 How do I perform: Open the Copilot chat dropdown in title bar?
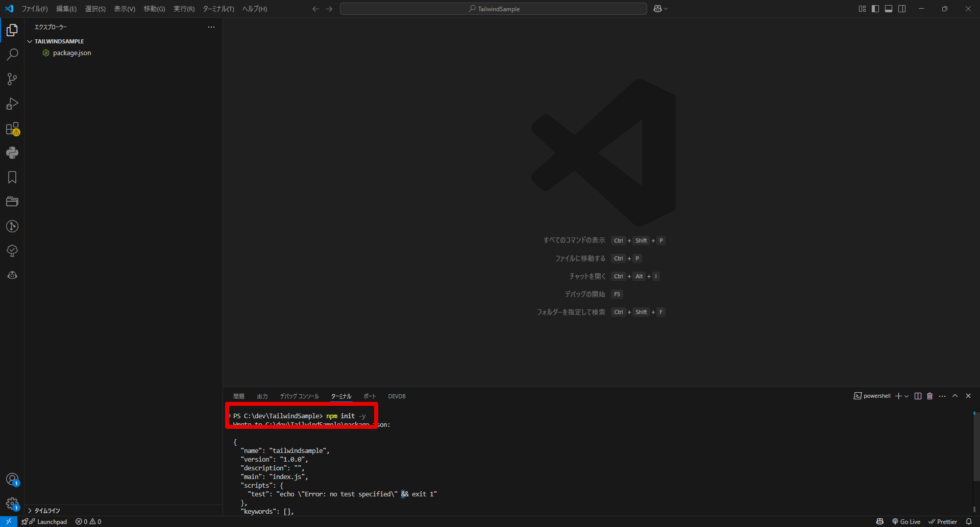coord(660,9)
